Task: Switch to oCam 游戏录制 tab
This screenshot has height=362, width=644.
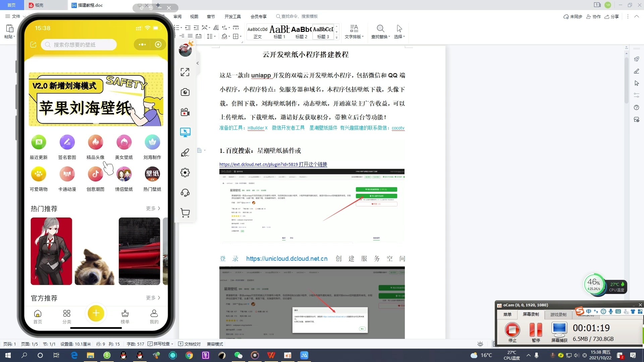Action: tap(558, 314)
